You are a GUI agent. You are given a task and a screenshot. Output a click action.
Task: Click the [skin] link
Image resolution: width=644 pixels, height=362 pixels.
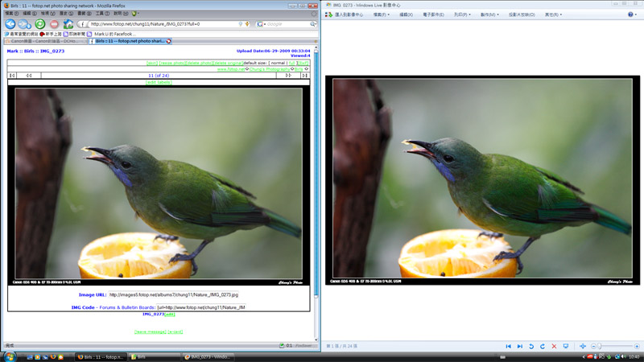(x=152, y=64)
